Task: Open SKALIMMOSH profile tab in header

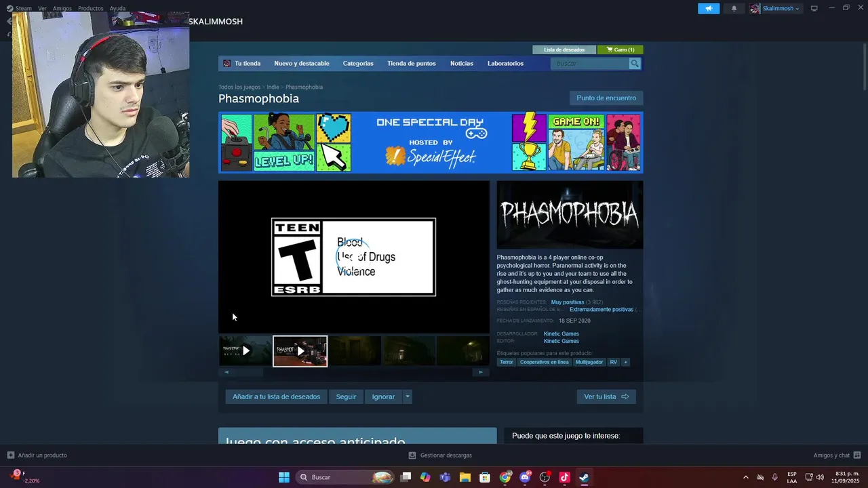Action: [x=216, y=22]
